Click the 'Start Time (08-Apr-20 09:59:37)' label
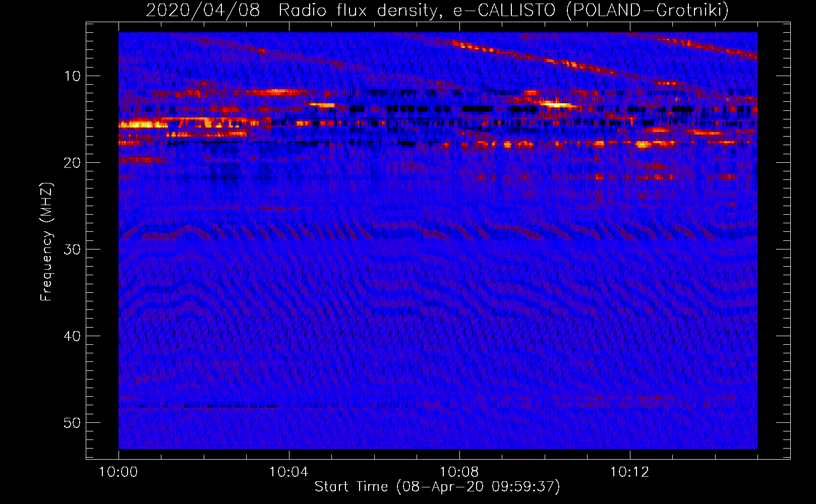The width and height of the screenshot is (816, 504). (x=437, y=487)
